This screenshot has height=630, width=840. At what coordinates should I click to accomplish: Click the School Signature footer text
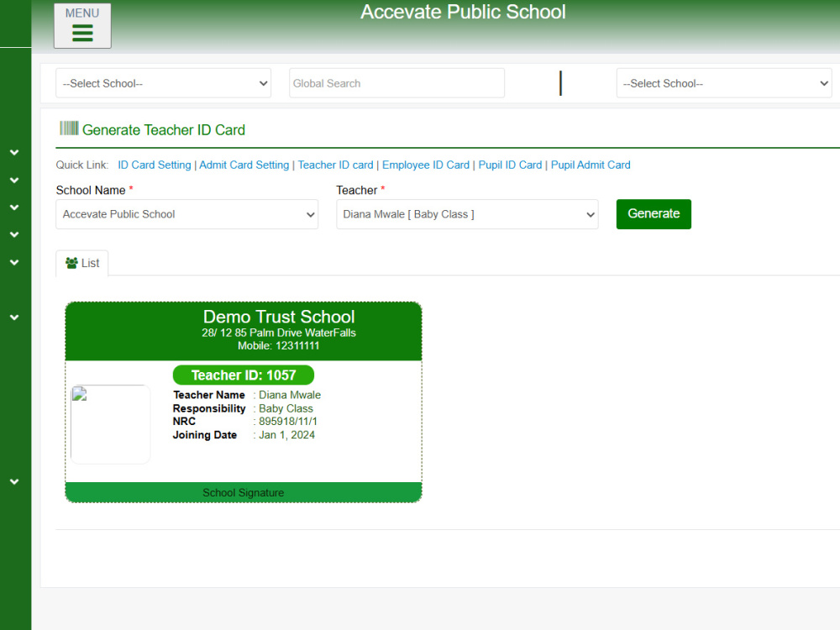(x=244, y=493)
